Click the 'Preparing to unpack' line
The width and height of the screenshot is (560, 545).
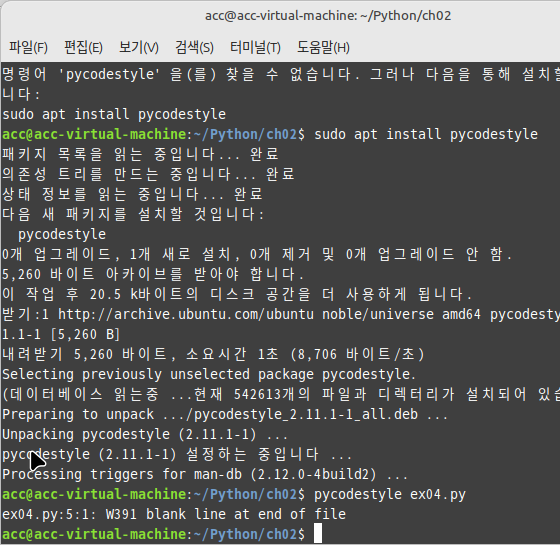pyautogui.click(x=225, y=414)
